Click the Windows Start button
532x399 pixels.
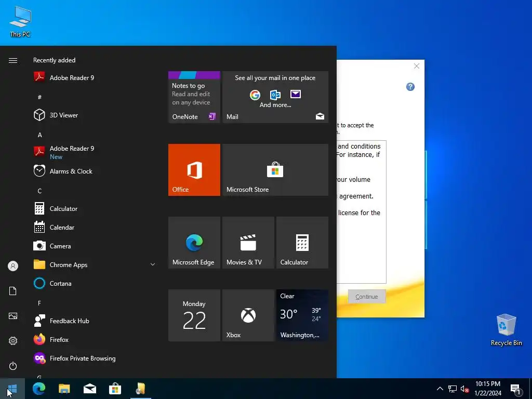coord(12,389)
